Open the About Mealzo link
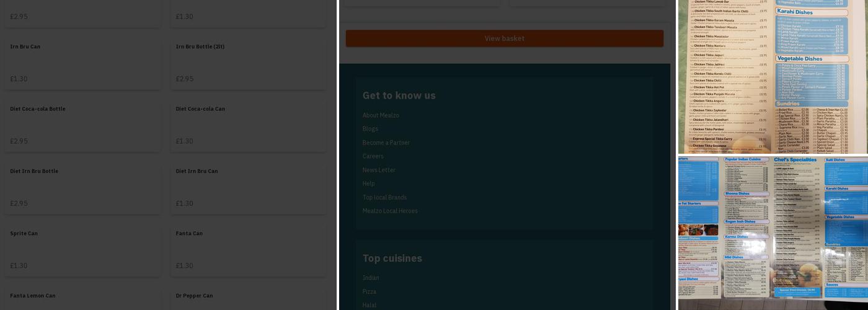This screenshot has height=310, width=868. click(381, 115)
